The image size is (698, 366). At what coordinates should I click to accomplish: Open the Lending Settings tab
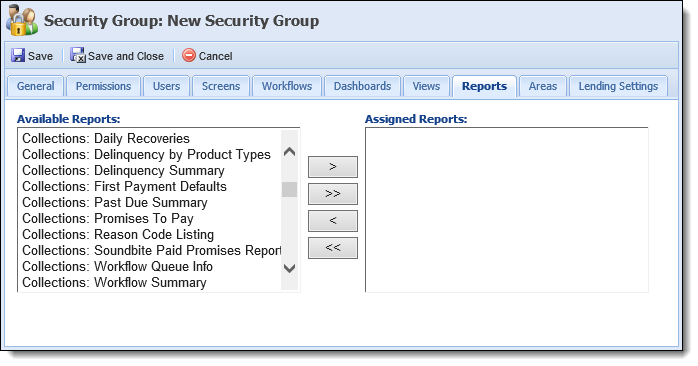[618, 86]
